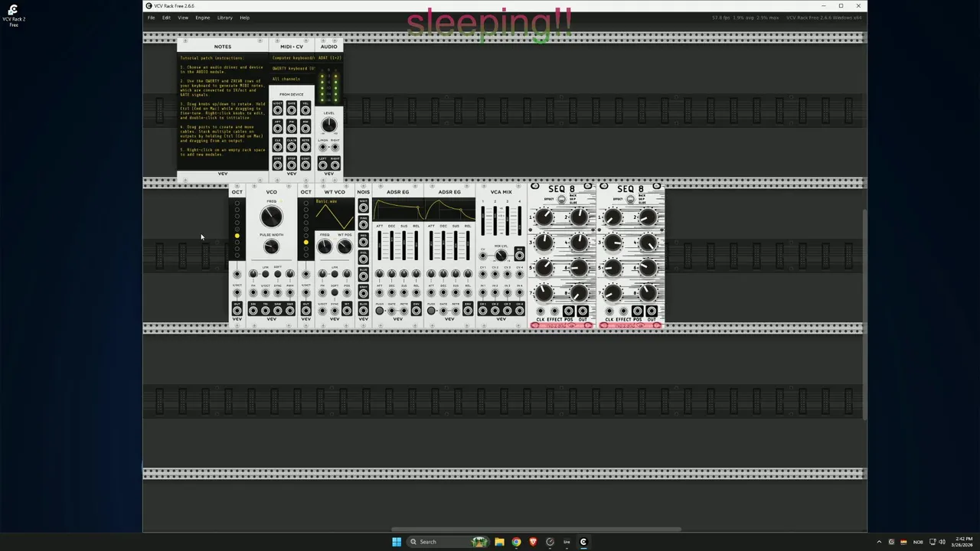Select the lit yellow octave LED beside WT VCO

click(x=306, y=243)
